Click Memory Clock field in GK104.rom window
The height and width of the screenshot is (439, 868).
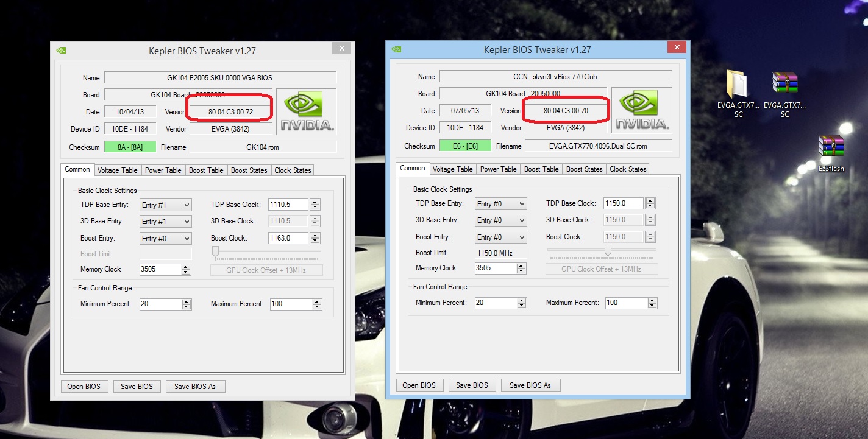pyautogui.click(x=160, y=269)
